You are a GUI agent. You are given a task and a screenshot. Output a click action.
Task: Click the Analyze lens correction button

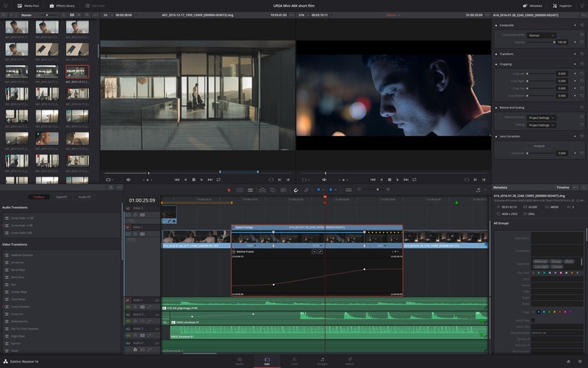point(539,146)
